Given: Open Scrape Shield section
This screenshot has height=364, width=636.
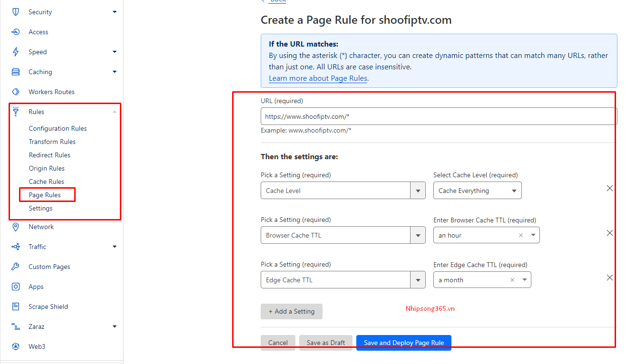Looking at the screenshot, I should (x=48, y=307).
